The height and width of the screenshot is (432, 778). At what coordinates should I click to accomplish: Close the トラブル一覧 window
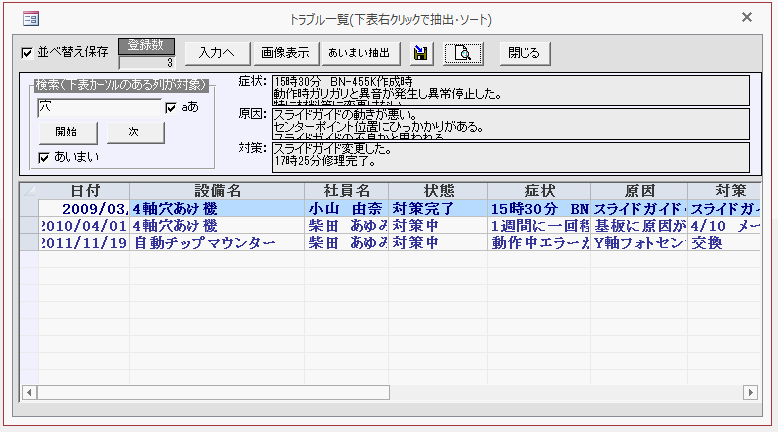coord(747,18)
